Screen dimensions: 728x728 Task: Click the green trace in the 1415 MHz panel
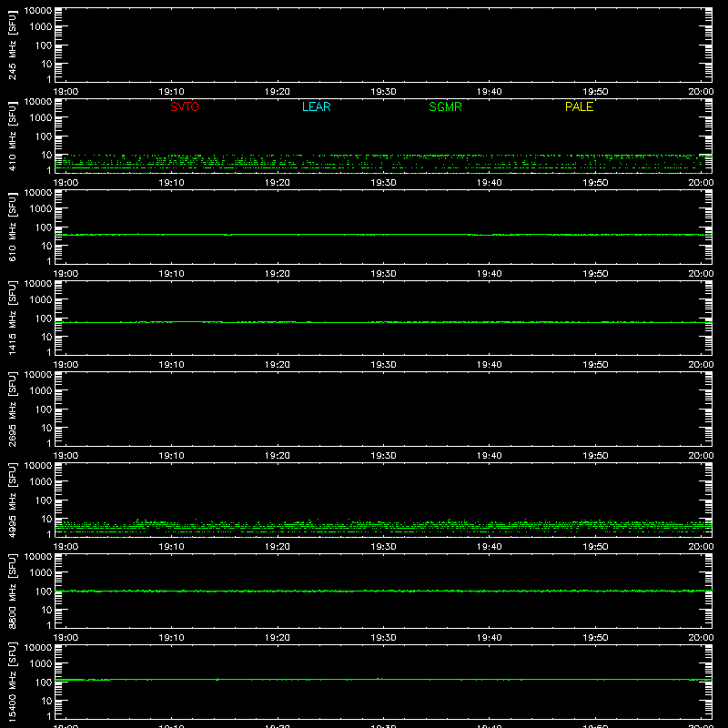click(383, 322)
